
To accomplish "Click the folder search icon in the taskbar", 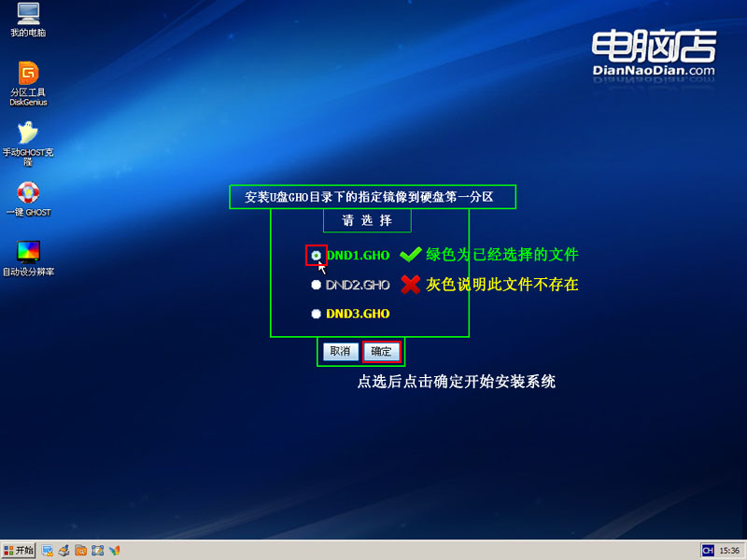I will pos(80,551).
